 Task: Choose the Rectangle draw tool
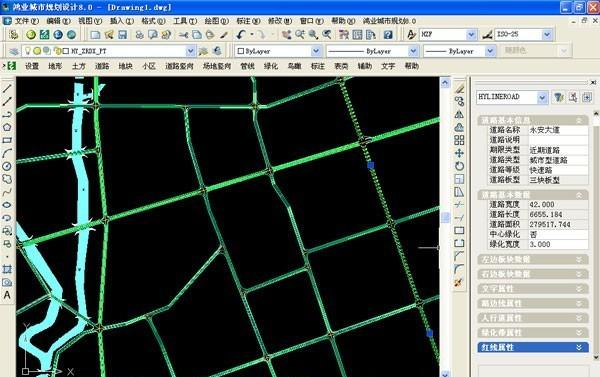[x=7, y=140]
